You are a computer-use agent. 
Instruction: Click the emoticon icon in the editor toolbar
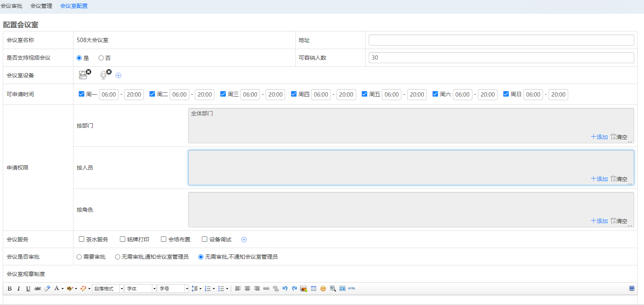pyautogui.click(x=323, y=289)
